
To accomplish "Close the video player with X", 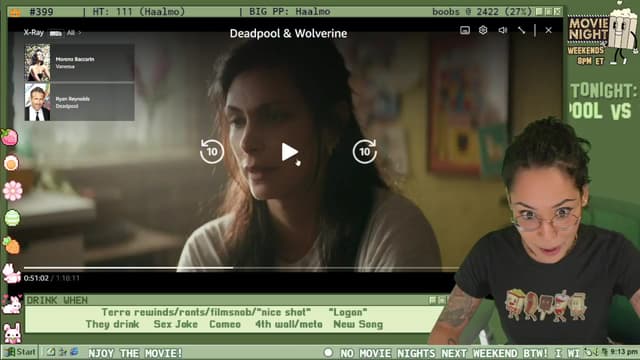I will coord(549,30).
